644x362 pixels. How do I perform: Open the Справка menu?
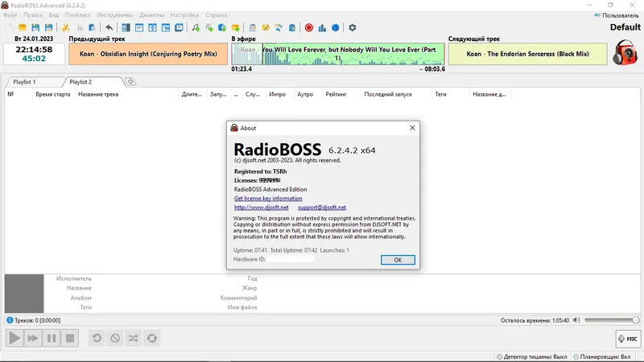tap(216, 15)
